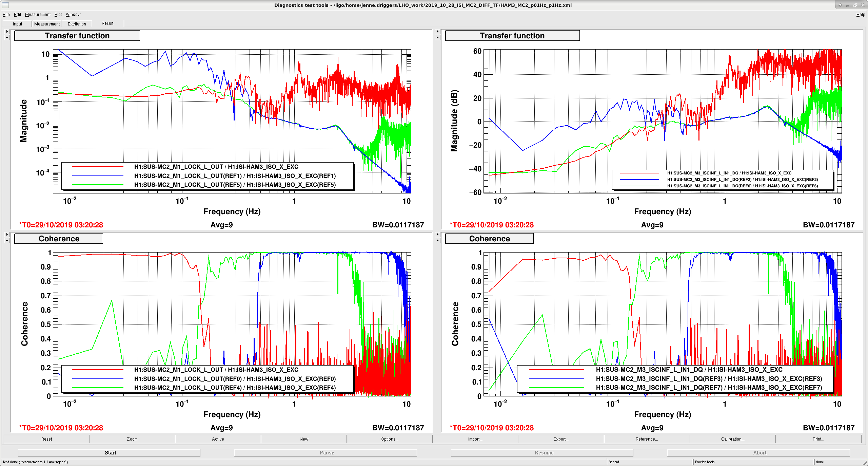This screenshot has width=868, height=466.
Task: Click the right-arrow icon beside top-left Transfer function plot
Action: point(7,32)
